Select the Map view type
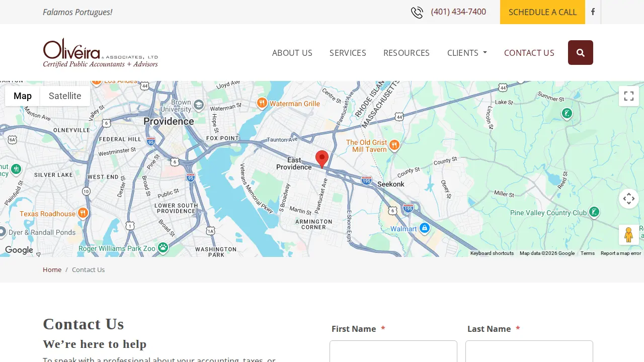Image resolution: width=644 pixels, height=362 pixels. pyautogui.click(x=23, y=96)
